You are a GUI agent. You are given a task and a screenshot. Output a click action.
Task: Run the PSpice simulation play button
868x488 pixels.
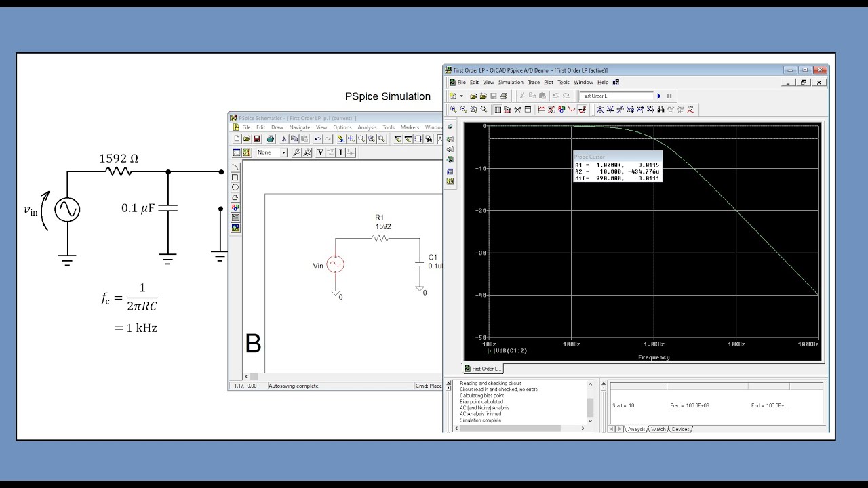[659, 96]
